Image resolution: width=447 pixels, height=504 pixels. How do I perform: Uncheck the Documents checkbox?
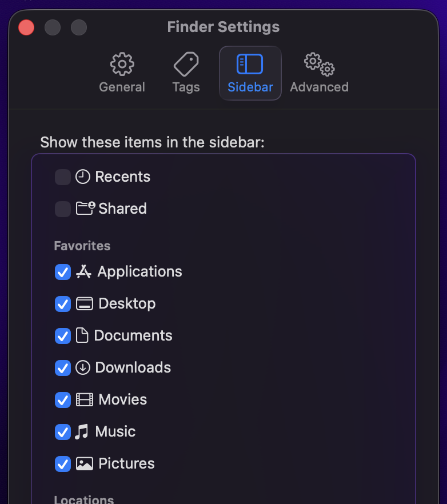tap(63, 336)
